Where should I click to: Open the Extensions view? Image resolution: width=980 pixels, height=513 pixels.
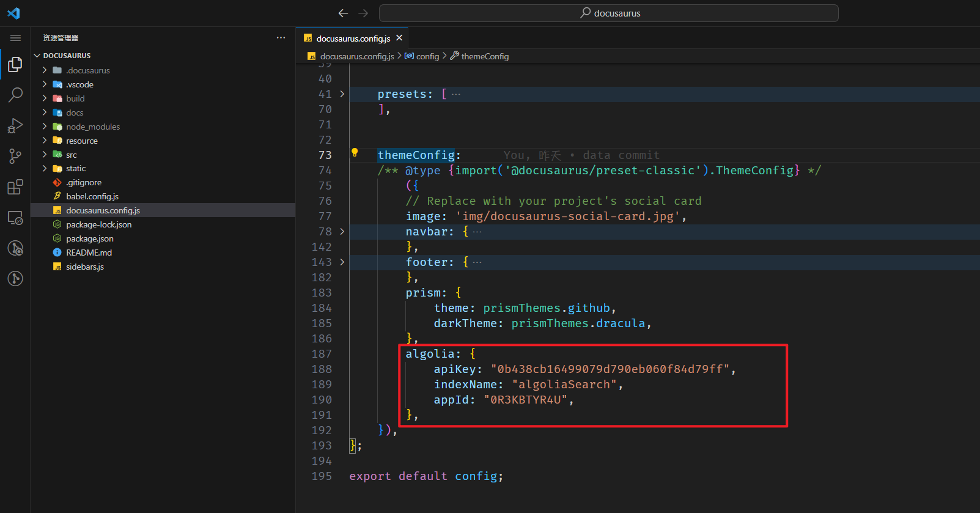15,186
